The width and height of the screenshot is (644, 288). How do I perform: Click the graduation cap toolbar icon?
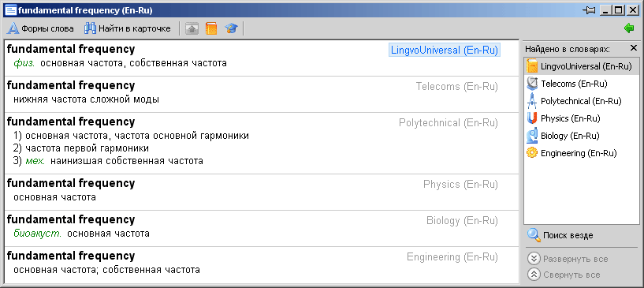coord(231,28)
